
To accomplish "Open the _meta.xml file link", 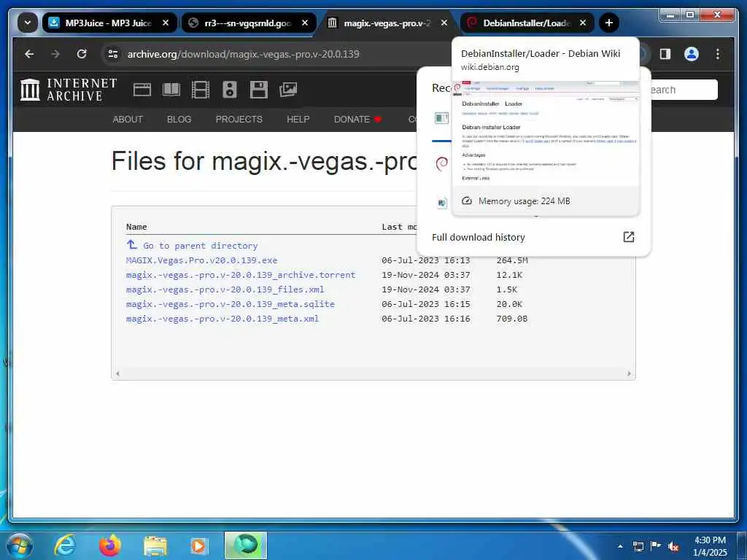I will [222, 319].
